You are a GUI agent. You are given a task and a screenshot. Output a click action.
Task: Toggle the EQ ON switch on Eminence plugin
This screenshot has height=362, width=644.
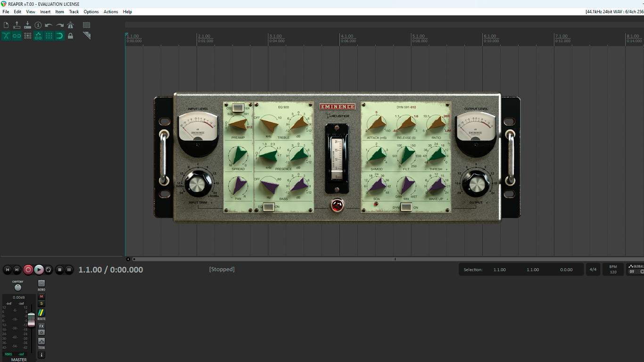click(x=269, y=206)
